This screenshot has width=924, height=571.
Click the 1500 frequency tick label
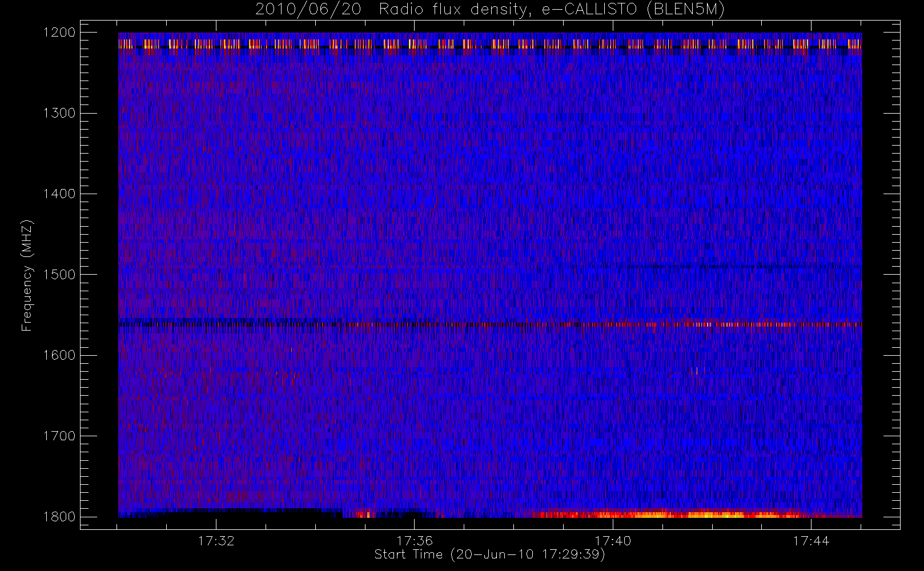coord(59,275)
